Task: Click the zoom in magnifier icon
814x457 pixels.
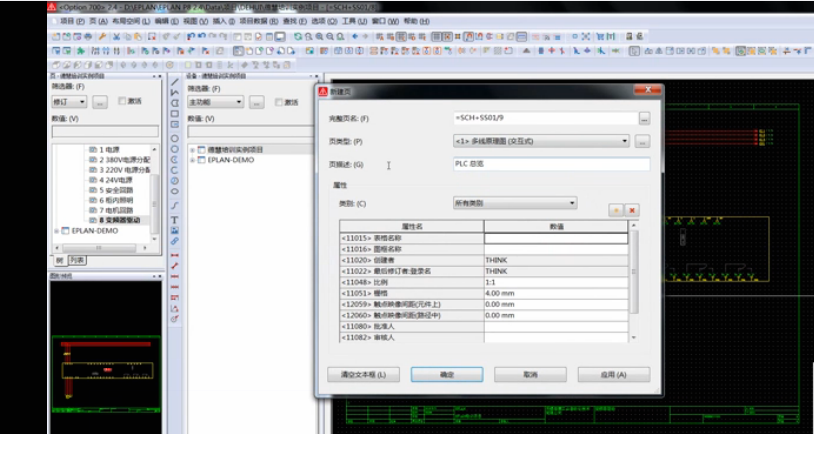Action: tap(319, 36)
